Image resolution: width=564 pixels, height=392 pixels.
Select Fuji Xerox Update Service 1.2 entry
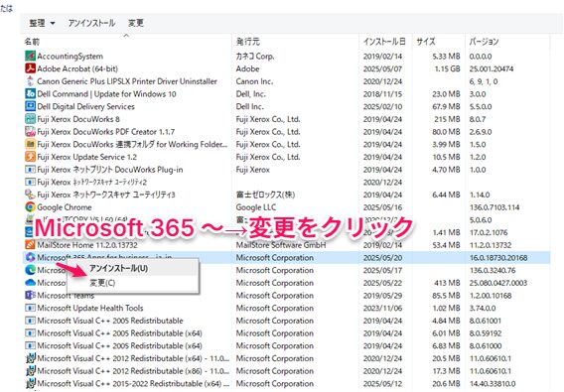point(86,157)
